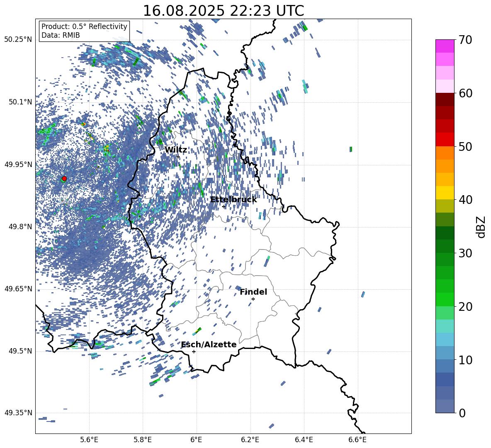
Task: Click the 6°E longitude label
Action: [x=196, y=440]
